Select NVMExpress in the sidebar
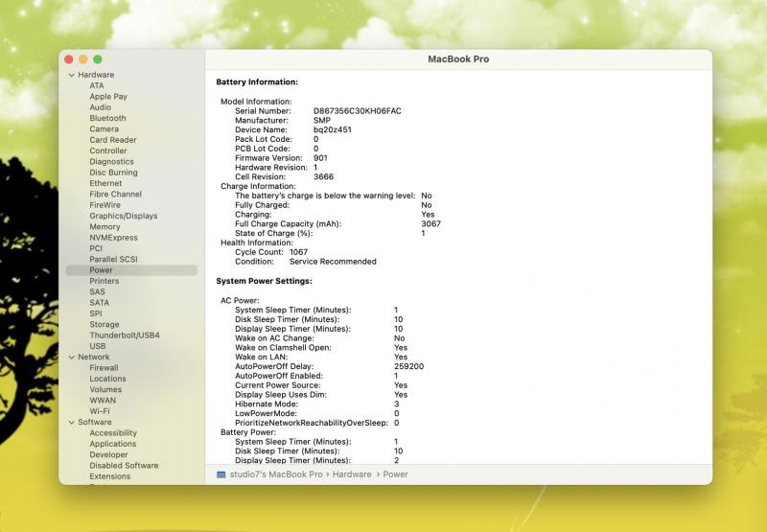 (113, 238)
